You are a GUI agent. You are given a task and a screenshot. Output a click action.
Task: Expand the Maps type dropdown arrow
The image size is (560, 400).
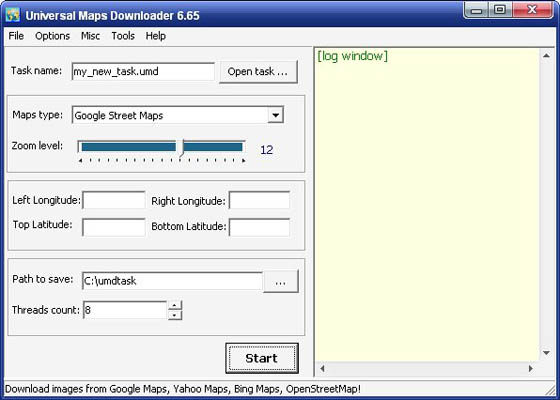click(x=275, y=115)
